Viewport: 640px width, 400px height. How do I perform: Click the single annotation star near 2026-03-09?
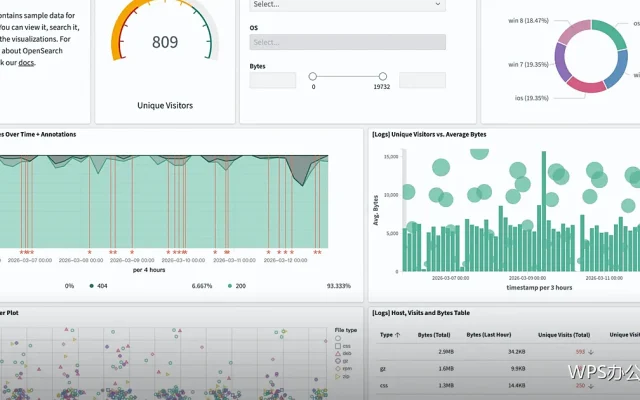[x=132, y=252]
